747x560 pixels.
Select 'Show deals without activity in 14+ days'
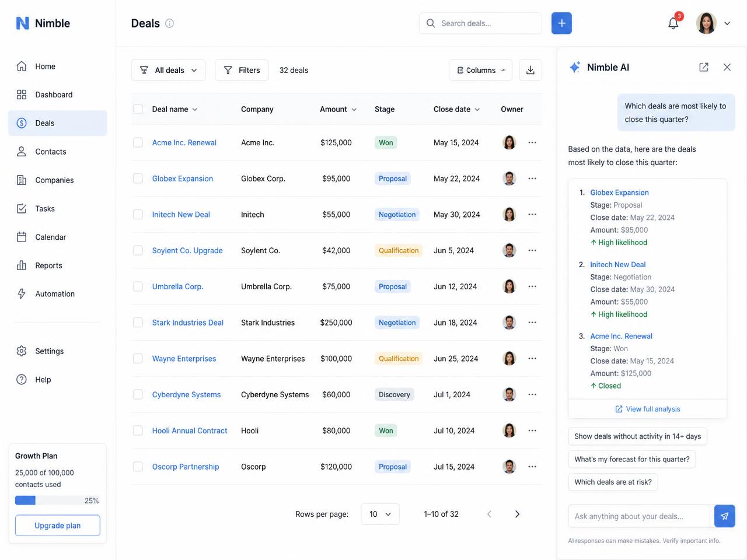point(637,436)
